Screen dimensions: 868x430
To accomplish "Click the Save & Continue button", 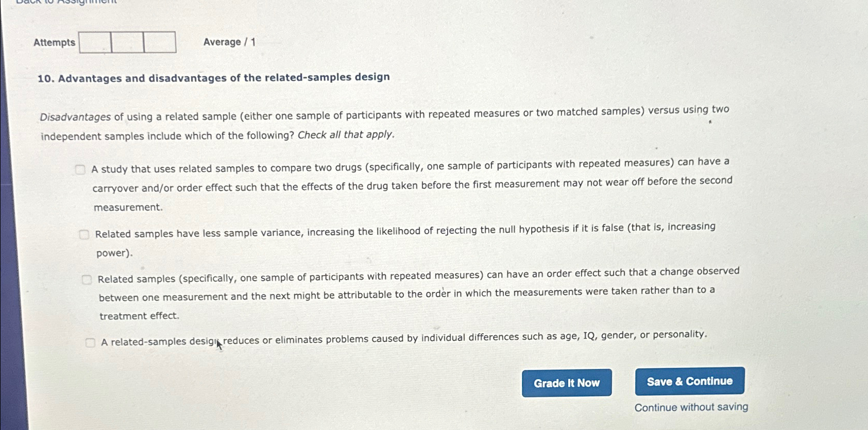I will [x=689, y=381].
